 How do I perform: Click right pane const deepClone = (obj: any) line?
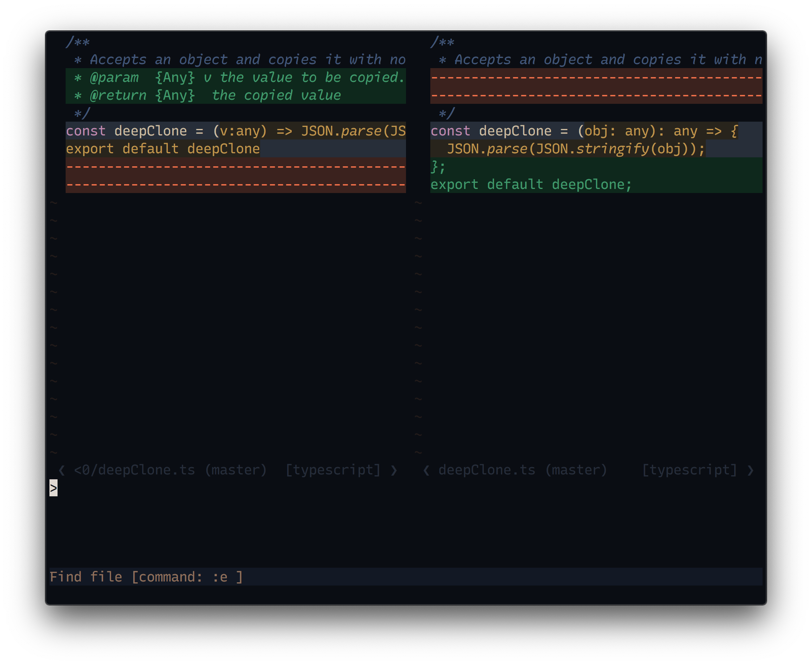583,131
